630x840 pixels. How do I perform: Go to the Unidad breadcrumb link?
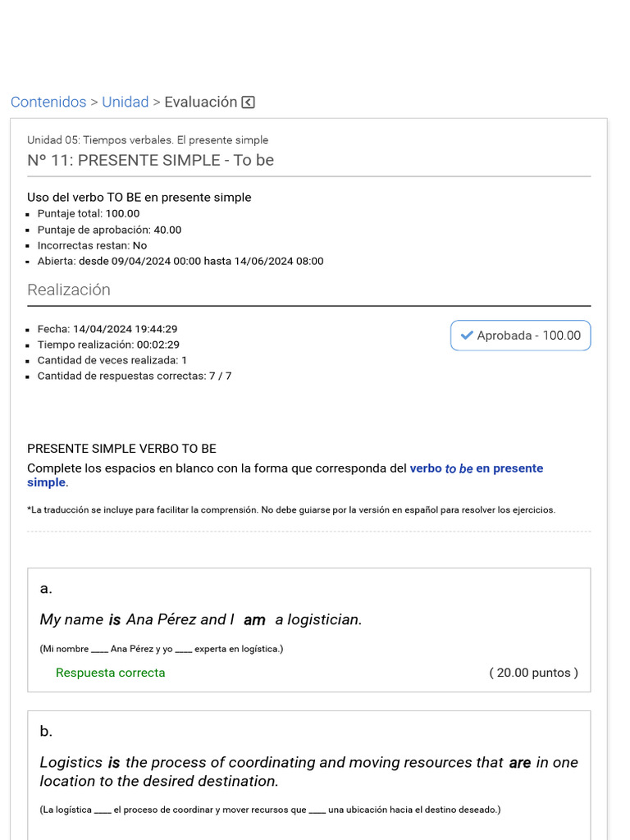click(125, 103)
